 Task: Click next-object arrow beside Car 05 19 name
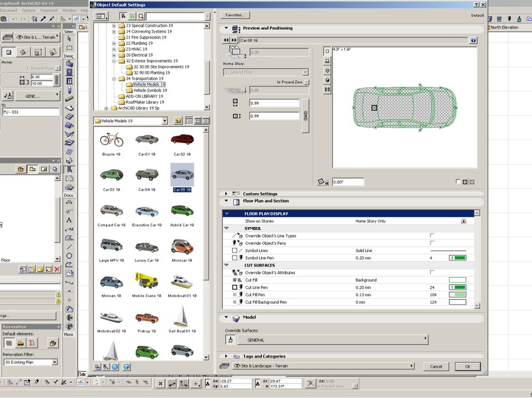pyautogui.click(x=235, y=40)
